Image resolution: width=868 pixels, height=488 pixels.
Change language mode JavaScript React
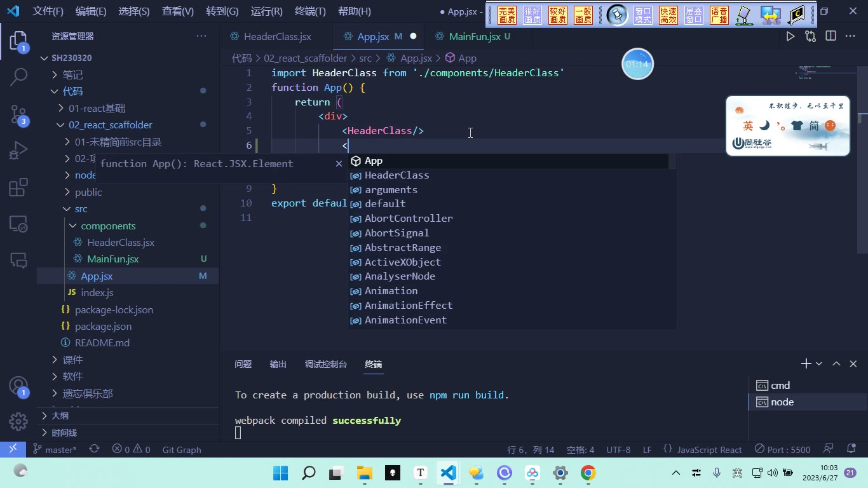[709, 449]
